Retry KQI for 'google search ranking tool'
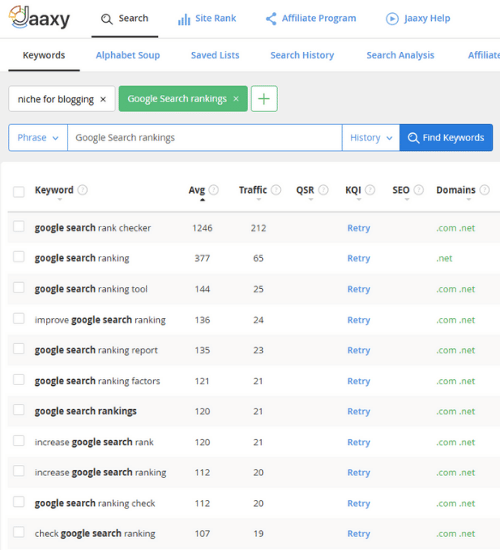Screen dimensions: 500x550 coord(359,289)
